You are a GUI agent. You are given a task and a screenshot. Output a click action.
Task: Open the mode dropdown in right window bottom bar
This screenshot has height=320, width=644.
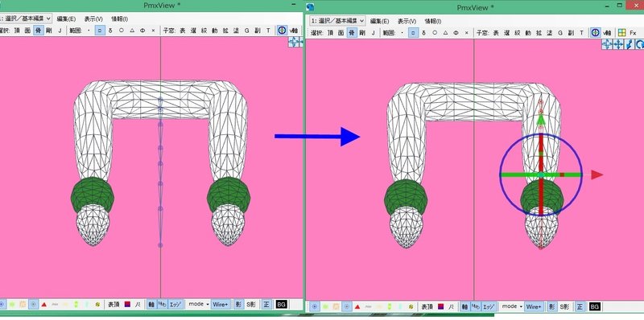tap(512, 306)
